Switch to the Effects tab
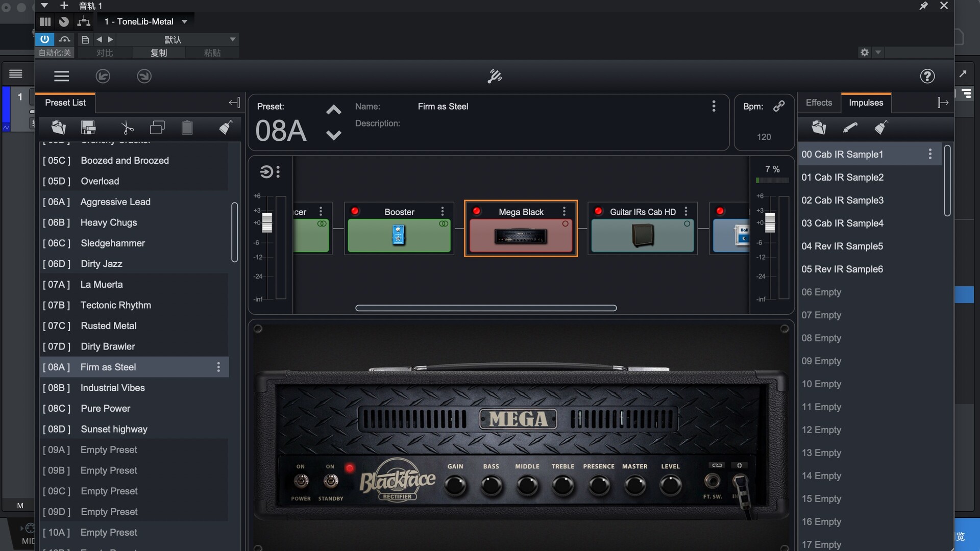 coord(819,103)
